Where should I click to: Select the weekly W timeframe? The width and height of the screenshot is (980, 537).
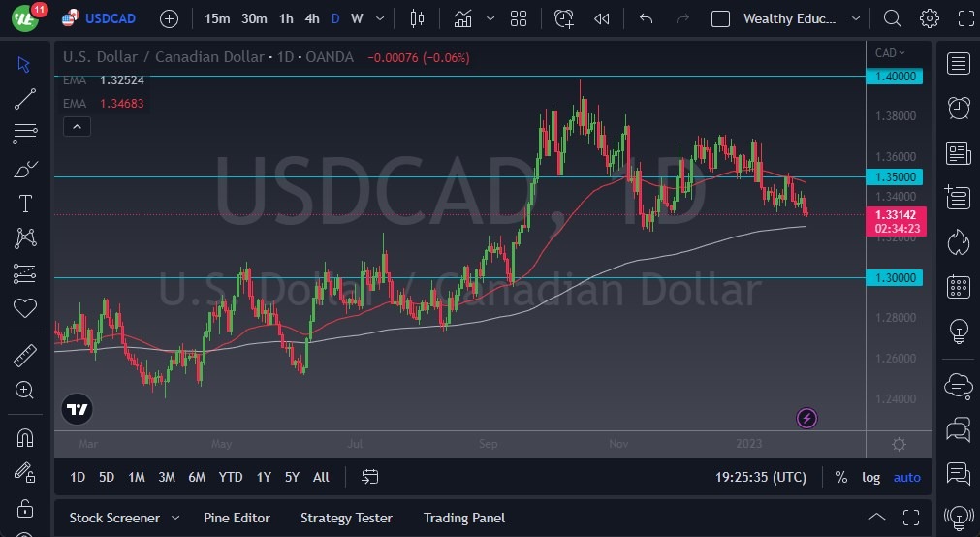[x=357, y=18]
